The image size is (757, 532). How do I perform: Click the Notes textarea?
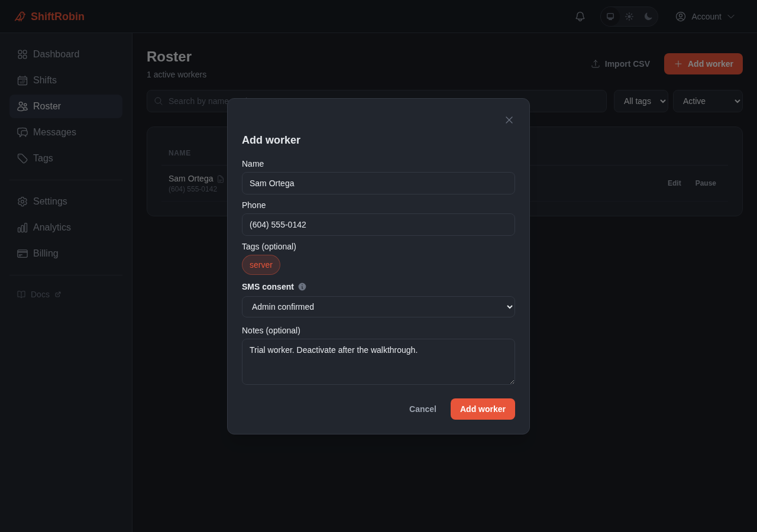tap(378, 362)
